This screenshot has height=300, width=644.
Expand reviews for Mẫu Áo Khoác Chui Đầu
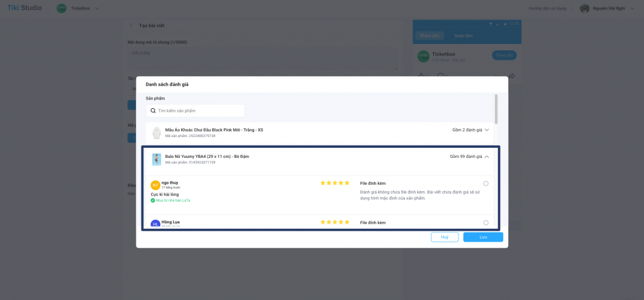tap(487, 130)
